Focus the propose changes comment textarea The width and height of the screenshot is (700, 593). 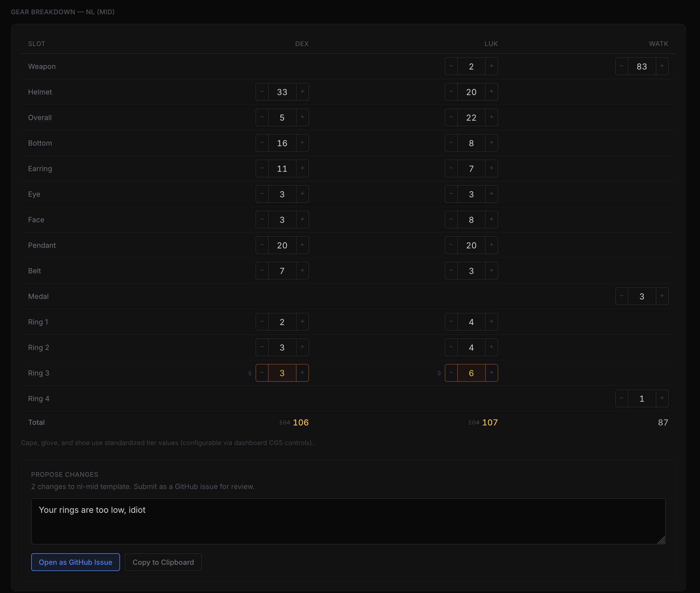click(348, 521)
